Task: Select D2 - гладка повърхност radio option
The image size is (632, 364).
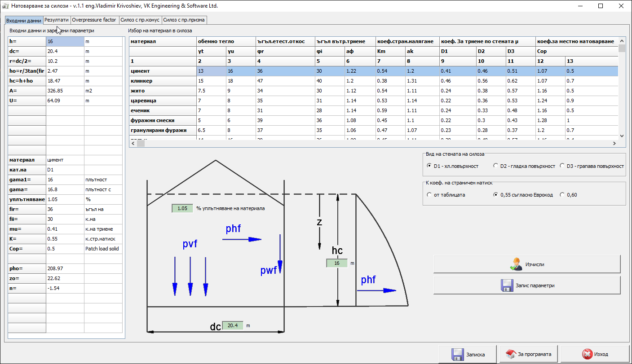Action: [x=496, y=166]
